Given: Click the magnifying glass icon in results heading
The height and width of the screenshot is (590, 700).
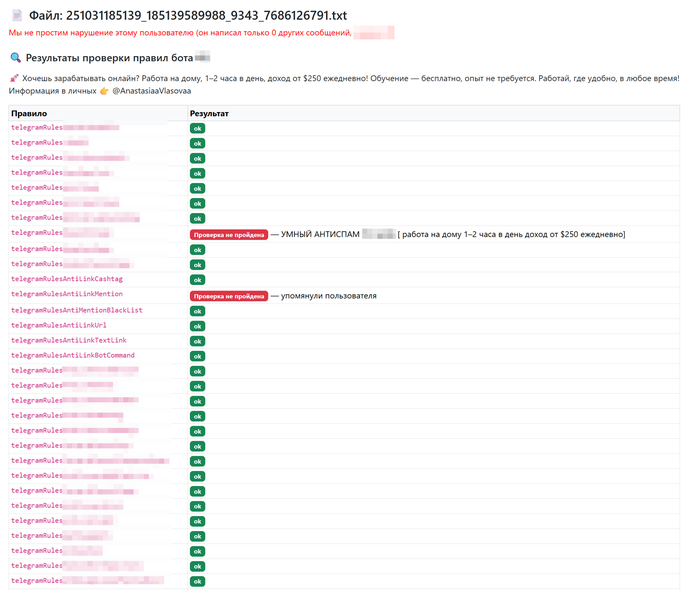Looking at the screenshot, I should (15, 59).
